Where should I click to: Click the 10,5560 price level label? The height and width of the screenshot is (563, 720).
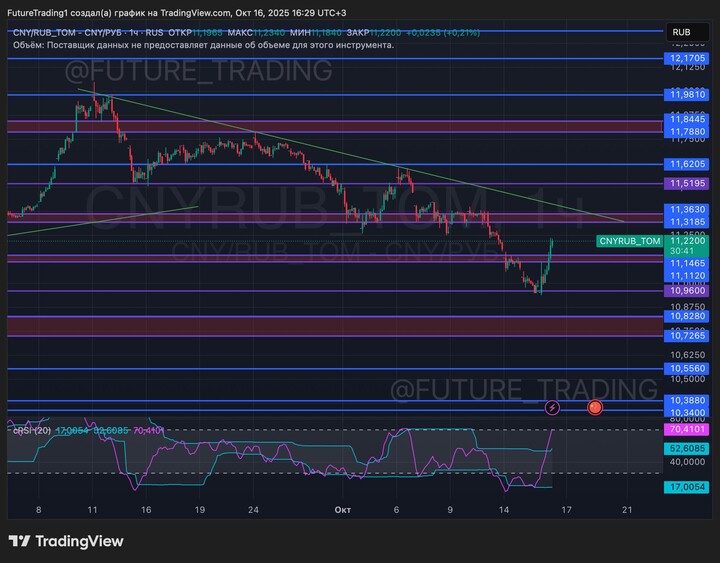pyautogui.click(x=686, y=368)
